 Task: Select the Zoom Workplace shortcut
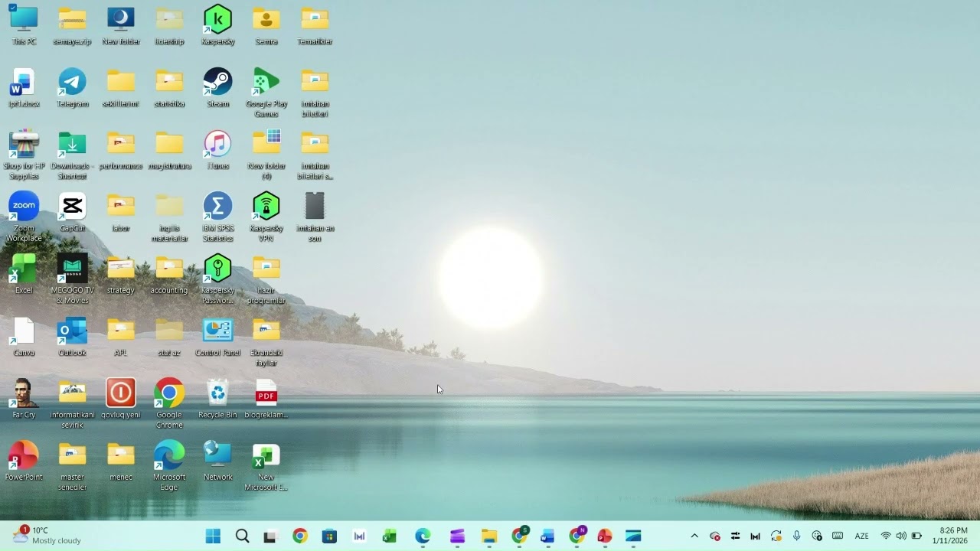tap(24, 217)
